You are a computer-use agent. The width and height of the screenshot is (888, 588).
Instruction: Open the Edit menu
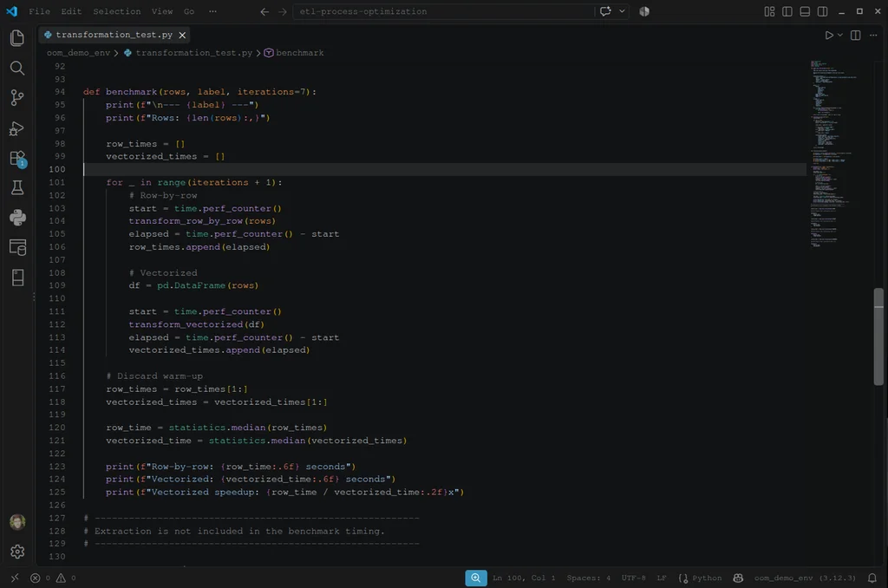71,11
